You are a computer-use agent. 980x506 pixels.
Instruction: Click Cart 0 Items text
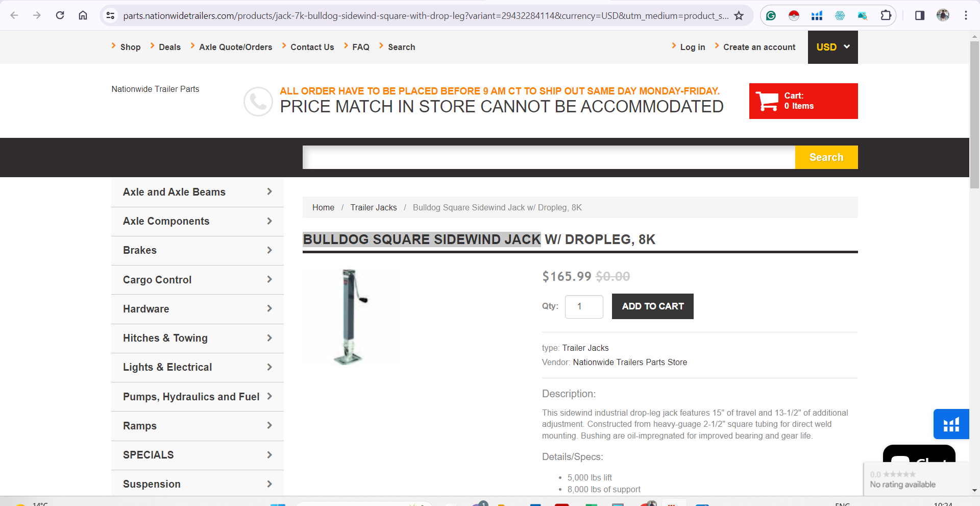click(799, 101)
